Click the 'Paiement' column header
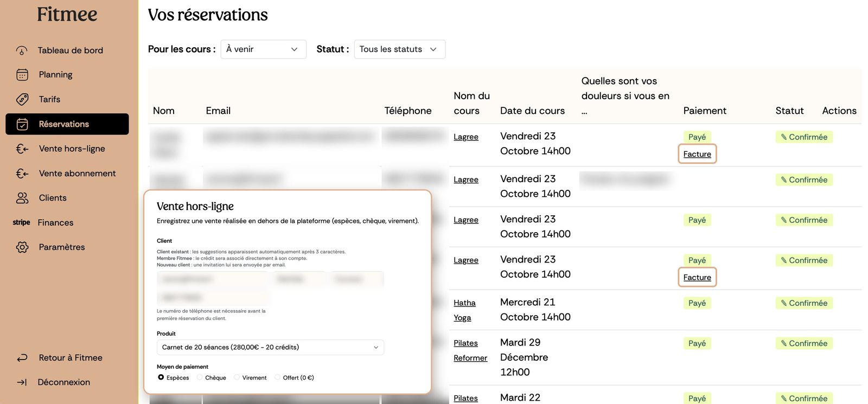Screen dimensions: 868x404 [705, 111]
